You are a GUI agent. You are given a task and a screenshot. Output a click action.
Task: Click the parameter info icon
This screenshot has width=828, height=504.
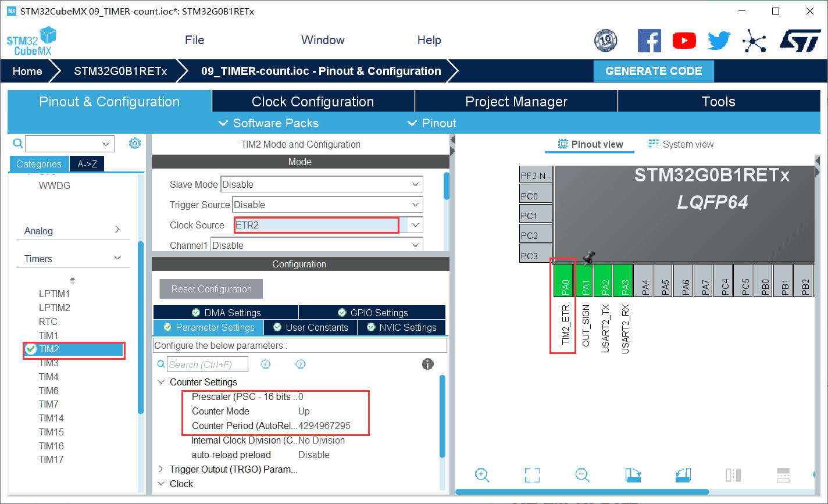click(x=428, y=364)
